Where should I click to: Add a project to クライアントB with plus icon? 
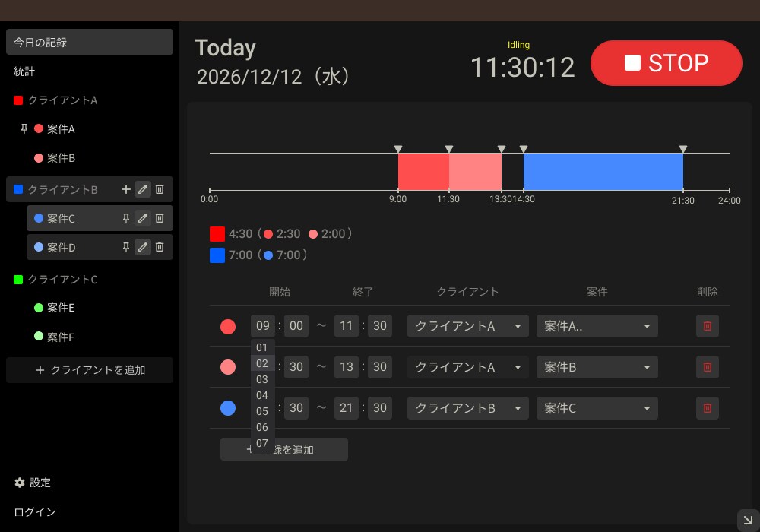click(126, 189)
